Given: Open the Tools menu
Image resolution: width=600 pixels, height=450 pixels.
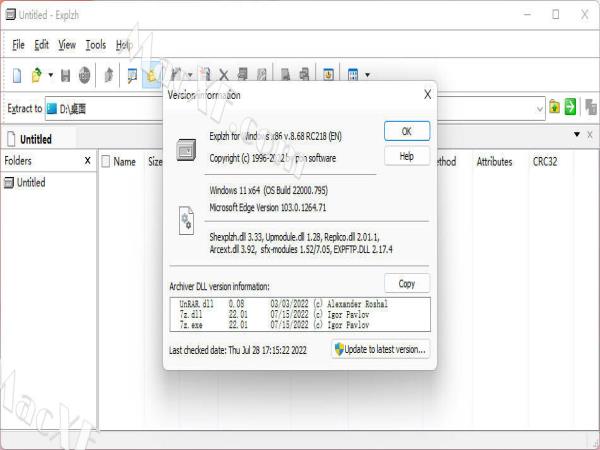Looking at the screenshot, I should coord(96,45).
